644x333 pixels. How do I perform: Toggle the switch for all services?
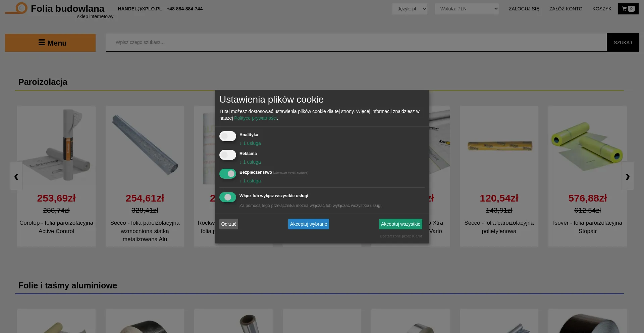228,197
